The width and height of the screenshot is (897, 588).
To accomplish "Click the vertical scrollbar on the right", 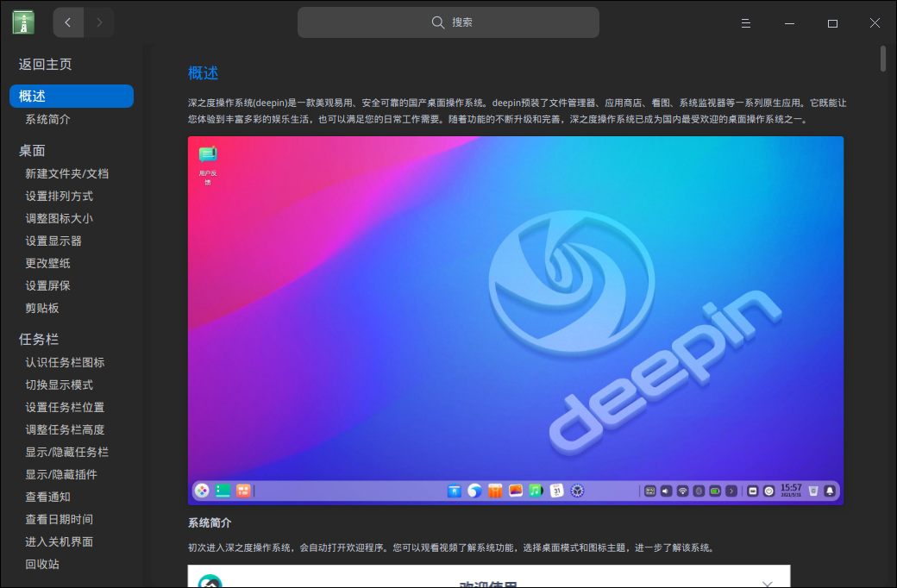I will tap(883, 59).
